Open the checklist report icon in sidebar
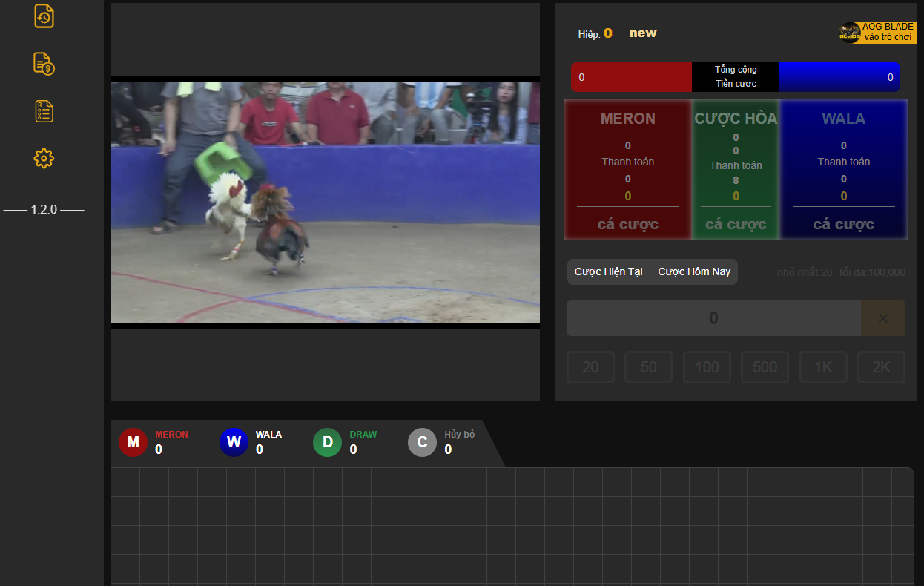Screen dimensions: 924x586 44,111
